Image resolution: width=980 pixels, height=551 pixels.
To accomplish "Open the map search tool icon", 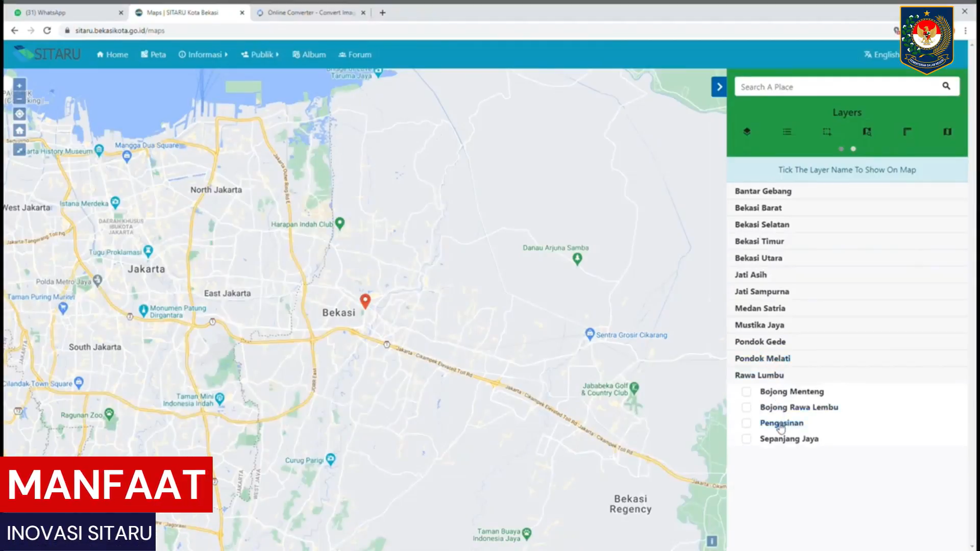I will (x=867, y=132).
